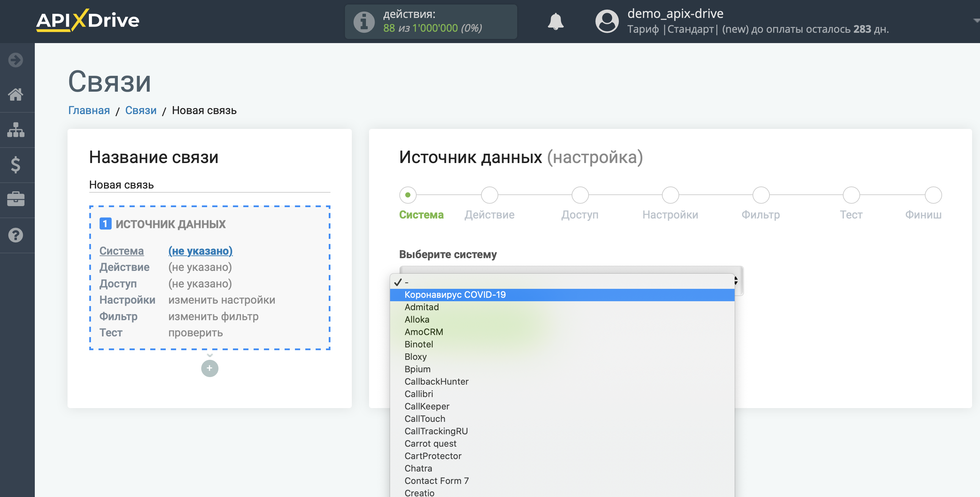
Task: Choose CallTrackingRU from the list
Action: (562, 431)
